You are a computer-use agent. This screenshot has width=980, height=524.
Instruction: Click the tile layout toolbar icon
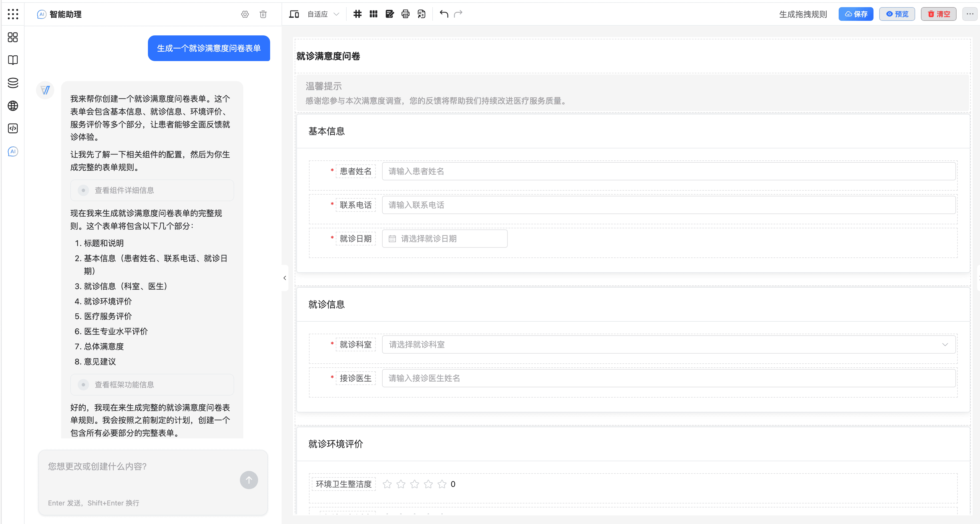click(x=373, y=14)
